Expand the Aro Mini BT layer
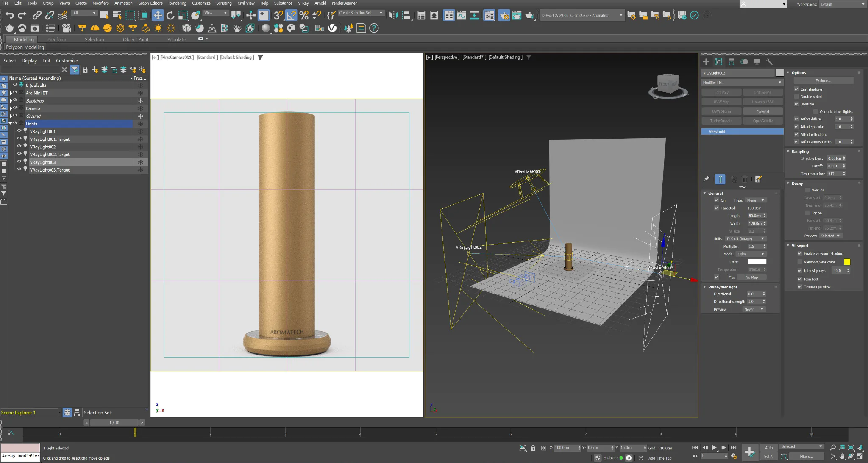Image resolution: width=868 pixels, height=463 pixels. [11, 93]
